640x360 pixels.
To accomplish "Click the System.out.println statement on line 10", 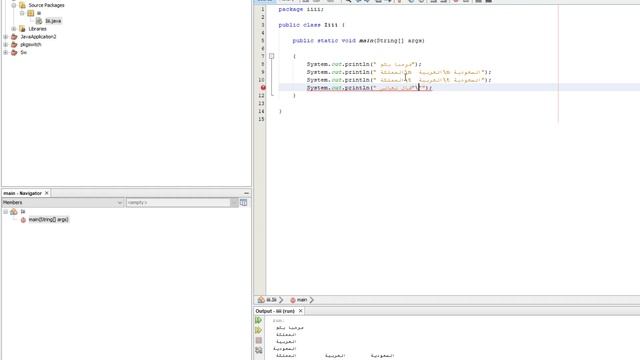I will [399, 80].
